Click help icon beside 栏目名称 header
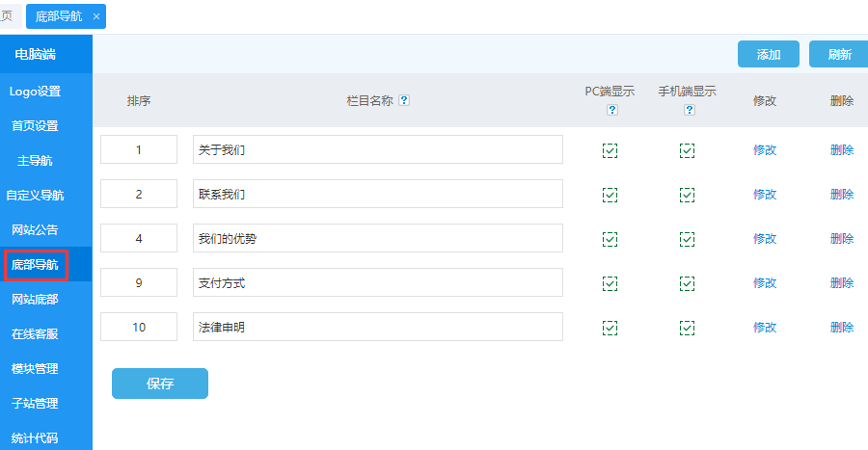 pyautogui.click(x=404, y=100)
